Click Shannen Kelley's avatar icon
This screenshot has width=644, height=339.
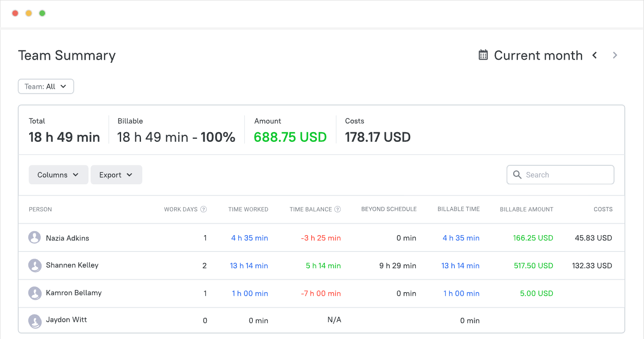point(35,266)
